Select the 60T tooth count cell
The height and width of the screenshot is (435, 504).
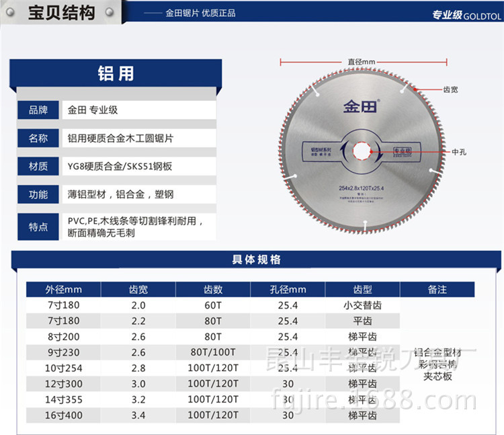tap(213, 305)
